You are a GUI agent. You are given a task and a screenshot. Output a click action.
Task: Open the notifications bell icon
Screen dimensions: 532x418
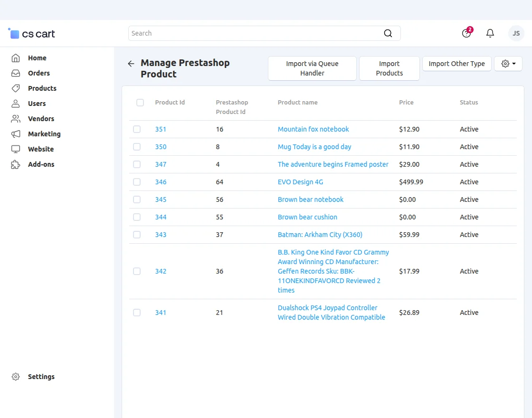[x=490, y=33]
